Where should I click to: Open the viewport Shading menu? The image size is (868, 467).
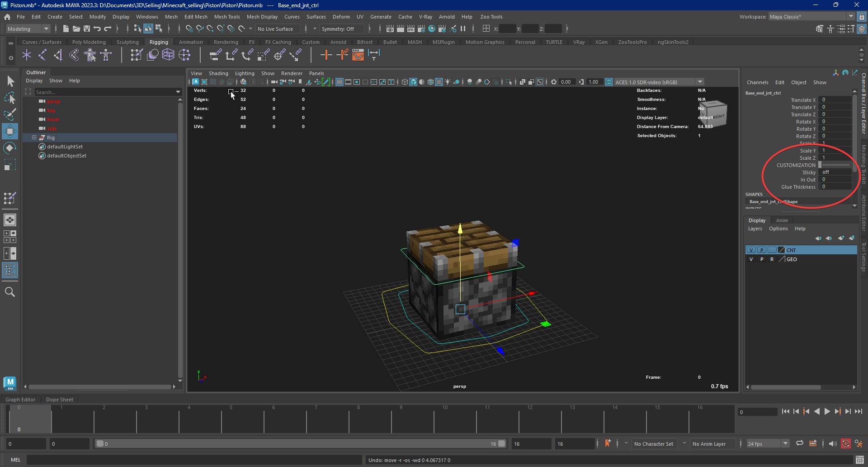(218, 73)
